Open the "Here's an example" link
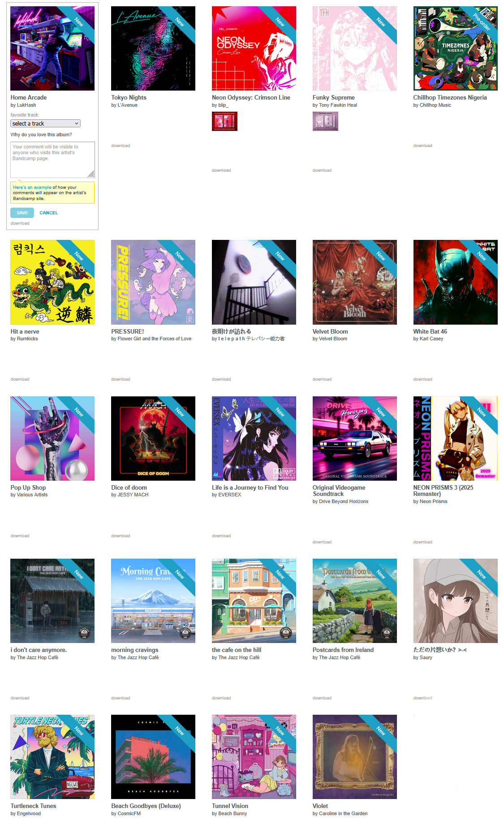Screen dimensions: 504x821 [x=32, y=187]
